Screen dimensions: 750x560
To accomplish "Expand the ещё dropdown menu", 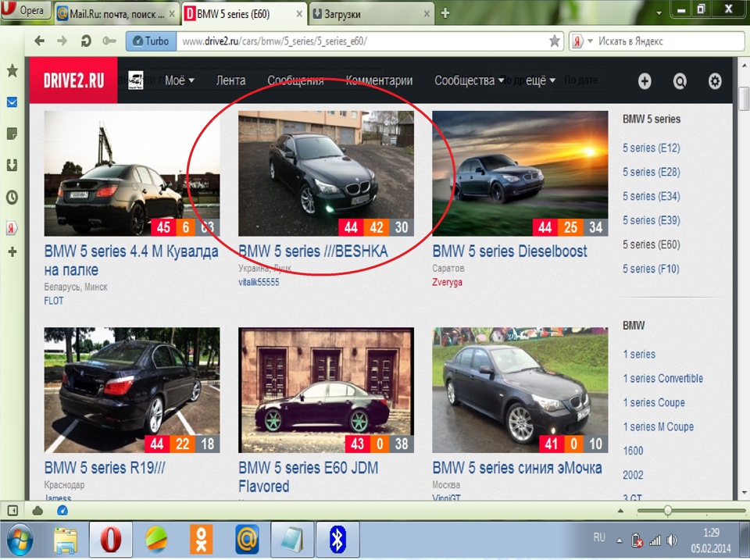I will [541, 80].
